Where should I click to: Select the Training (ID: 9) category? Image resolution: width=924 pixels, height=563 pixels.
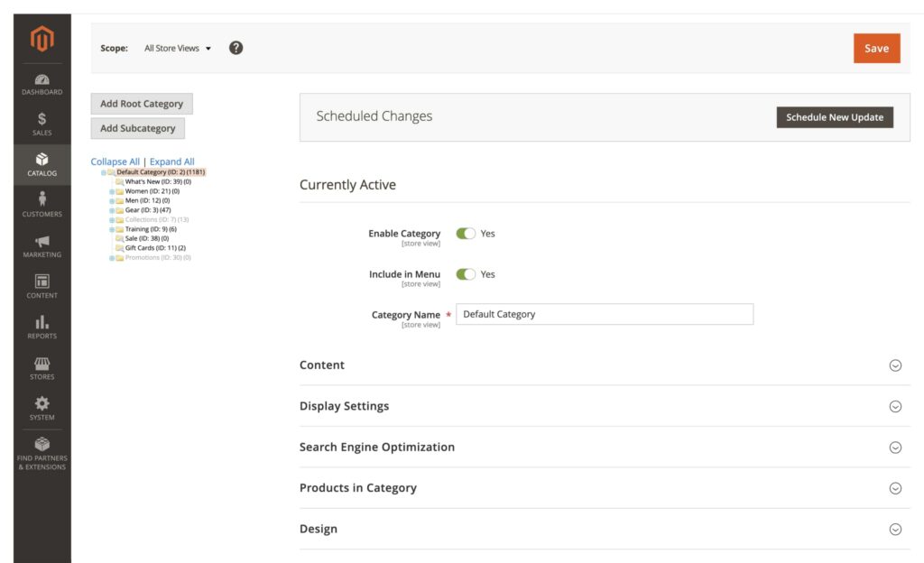click(x=151, y=229)
